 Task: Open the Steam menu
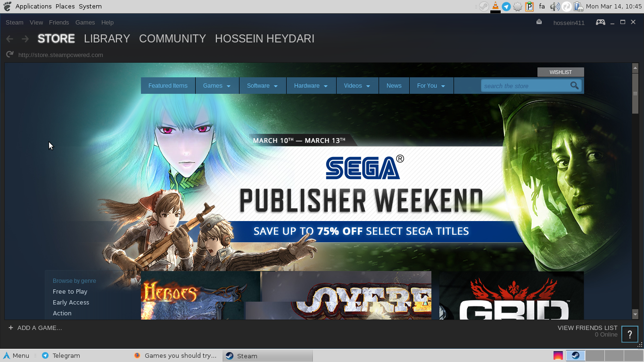15,22
